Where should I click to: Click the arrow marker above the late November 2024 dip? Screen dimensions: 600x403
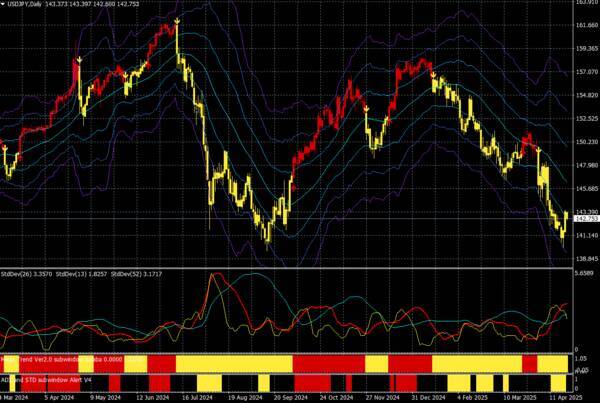click(x=367, y=107)
